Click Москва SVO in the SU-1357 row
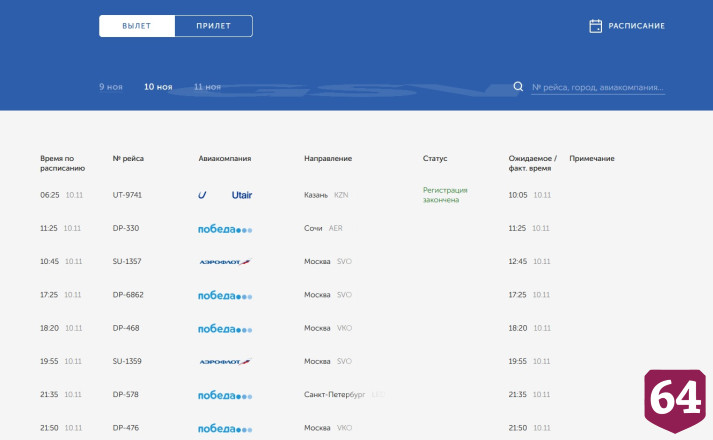Viewport: 713px width, 440px height. [x=328, y=261]
